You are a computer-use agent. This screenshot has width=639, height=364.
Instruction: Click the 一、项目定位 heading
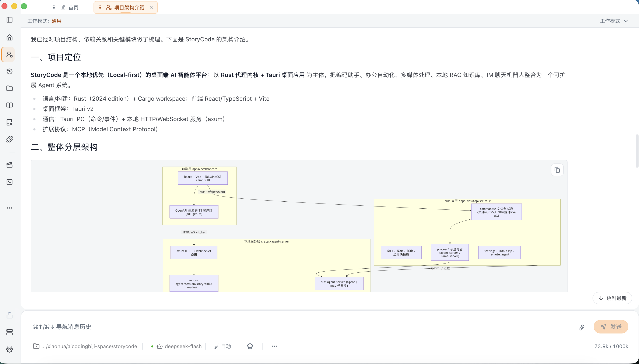coord(56,57)
